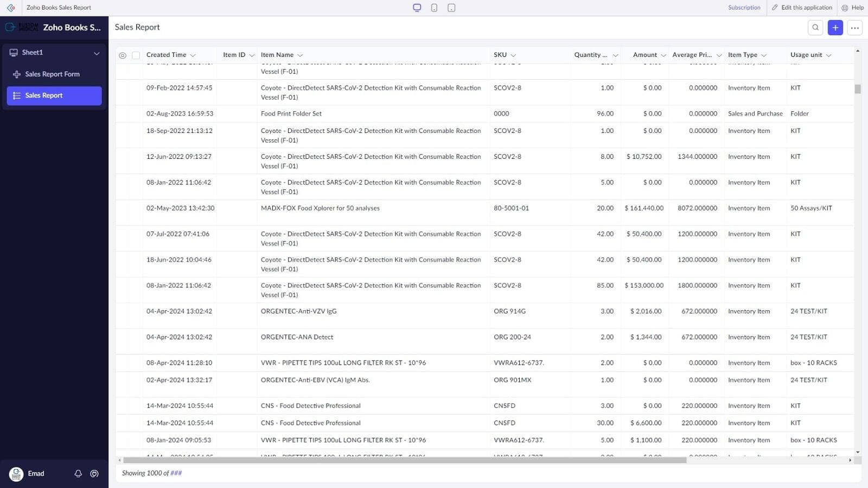Click amount $ 10,752.00 cell
The image size is (868, 488).
point(644,157)
